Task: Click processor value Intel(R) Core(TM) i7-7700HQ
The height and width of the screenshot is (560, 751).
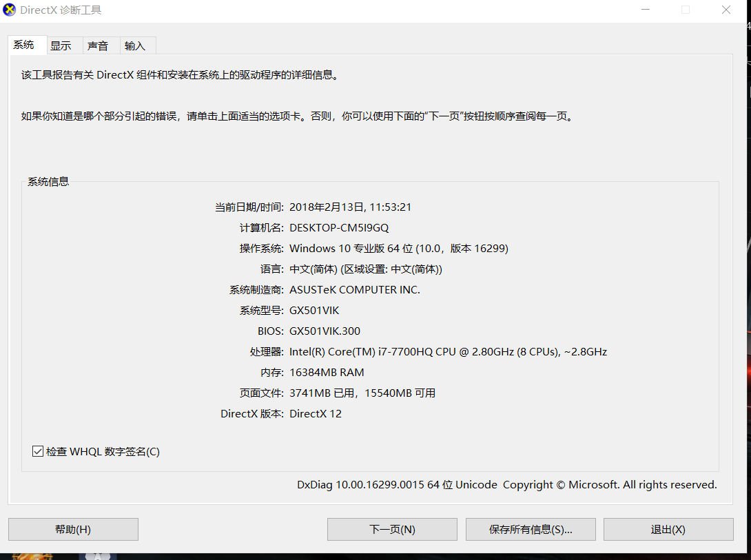Action: pos(449,352)
